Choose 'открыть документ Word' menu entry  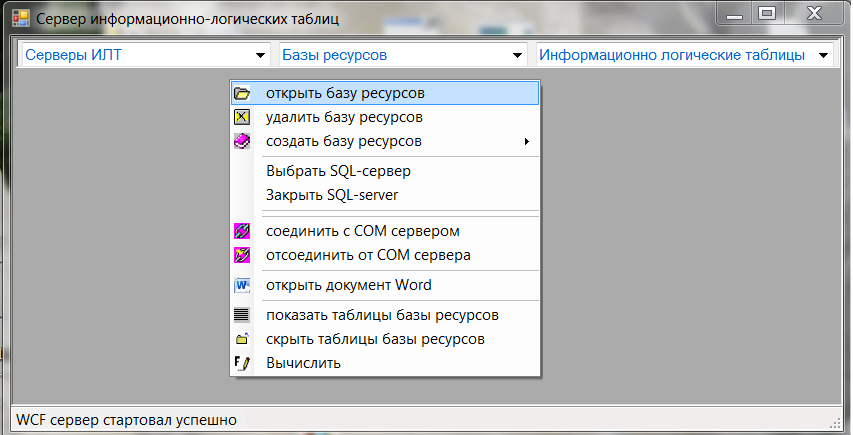coord(385,285)
